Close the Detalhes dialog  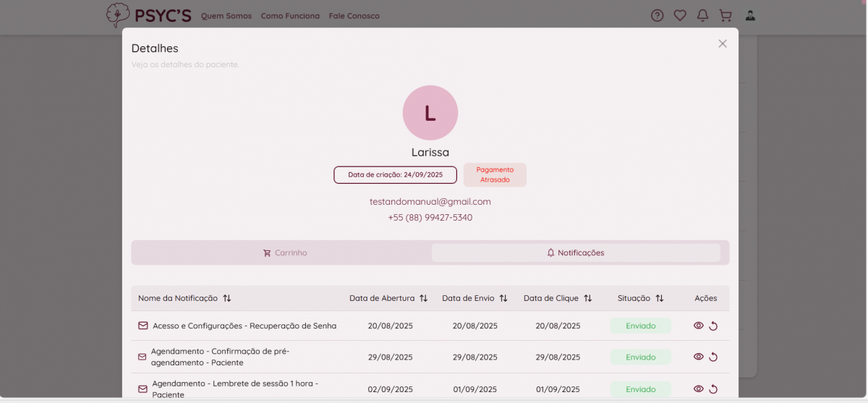(x=722, y=43)
